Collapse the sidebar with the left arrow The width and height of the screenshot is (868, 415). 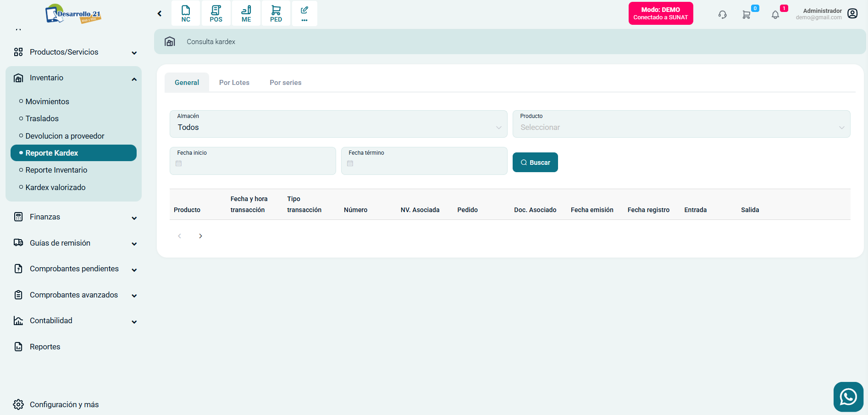[x=160, y=14]
